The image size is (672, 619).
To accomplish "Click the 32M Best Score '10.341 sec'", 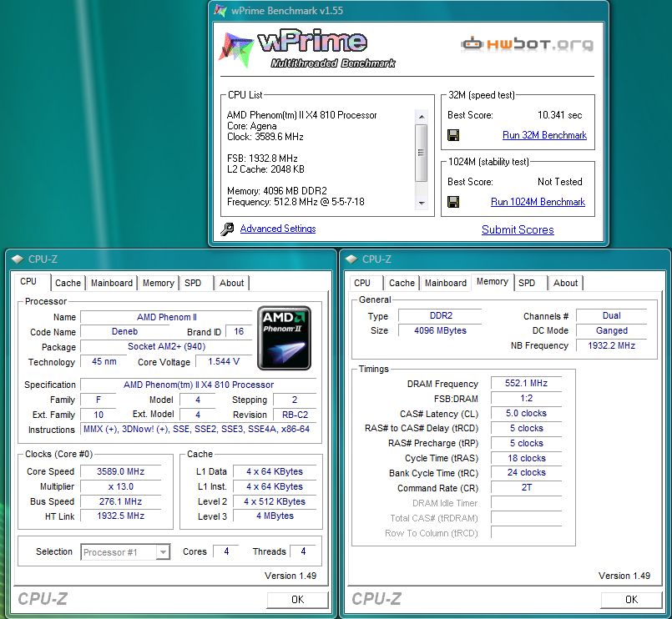I will 559,115.
